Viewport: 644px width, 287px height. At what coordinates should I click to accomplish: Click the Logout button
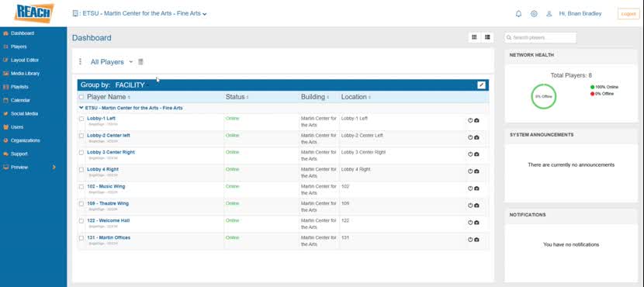pyautogui.click(x=628, y=13)
